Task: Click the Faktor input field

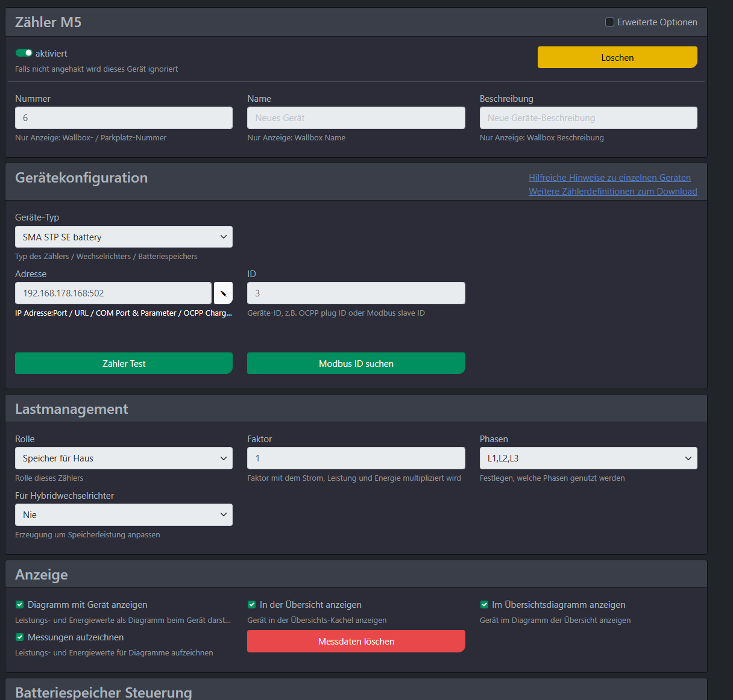Action: click(x=356, y=458)
